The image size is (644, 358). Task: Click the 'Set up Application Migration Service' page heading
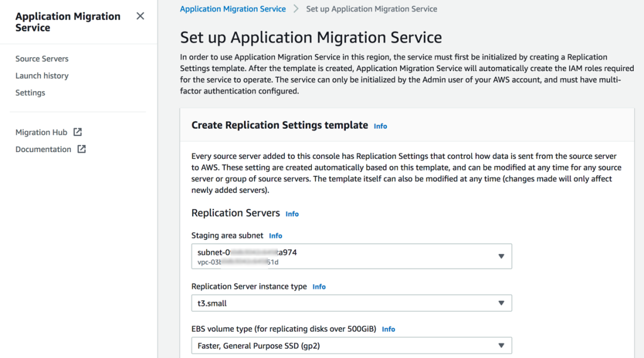click(311, 38)
